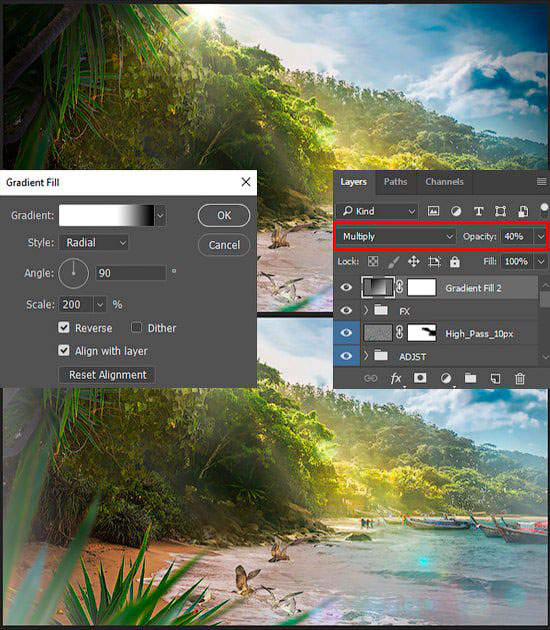Screen dimensions: 550x630
Task: Uncheck Align with layer
Action: coord(63,350)
